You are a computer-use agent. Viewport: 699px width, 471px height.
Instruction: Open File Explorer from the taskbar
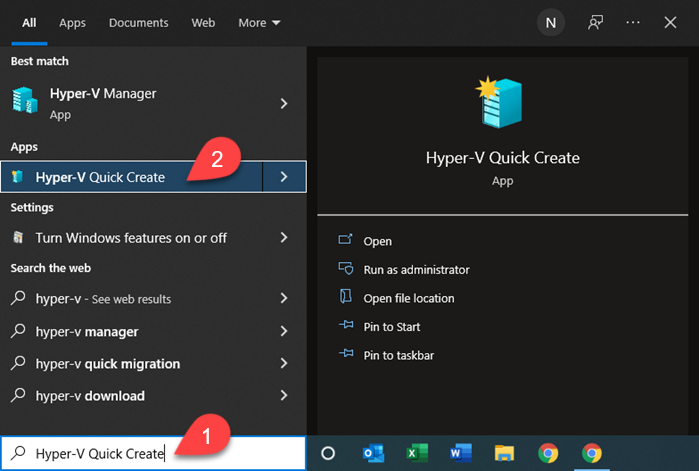click(x=504, y=453)
